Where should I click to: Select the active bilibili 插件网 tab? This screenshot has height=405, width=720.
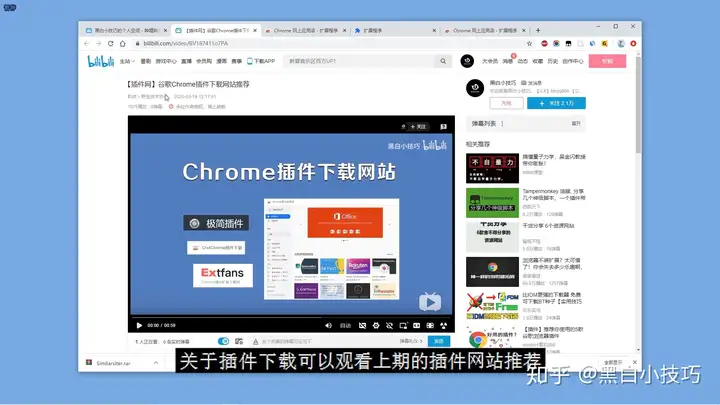pyautogui.click(x=215, y=30)
